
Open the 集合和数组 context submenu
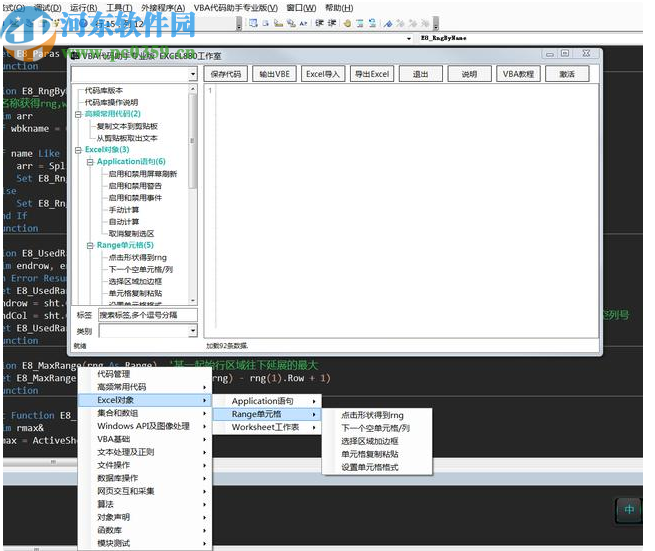click(145, 413)
